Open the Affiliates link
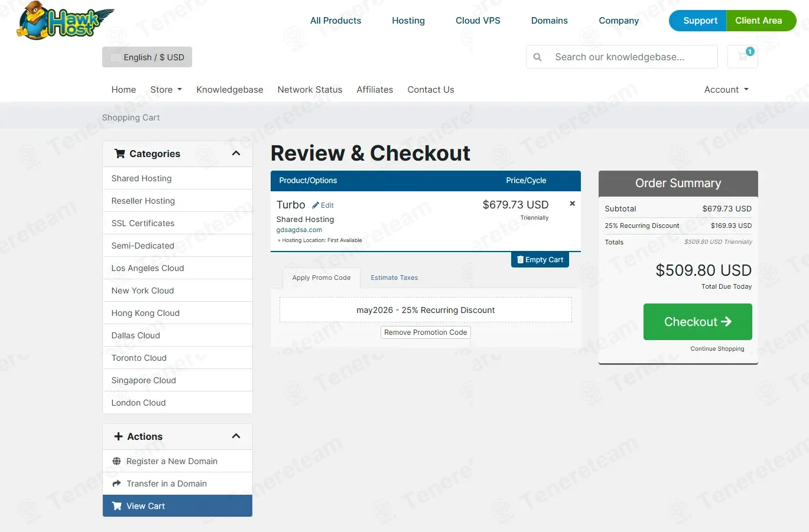809x532 pixels. (x=375, y=90)
